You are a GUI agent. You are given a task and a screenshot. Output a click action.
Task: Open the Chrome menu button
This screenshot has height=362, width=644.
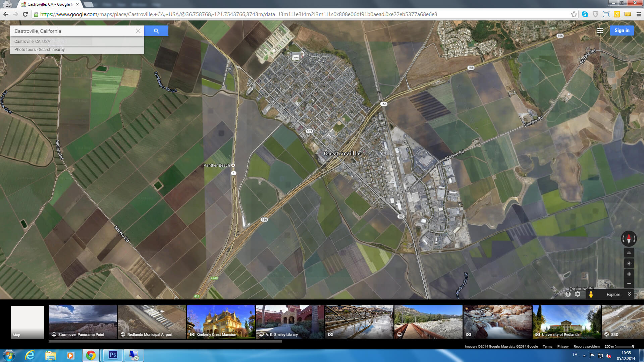(x=639, y=14)
